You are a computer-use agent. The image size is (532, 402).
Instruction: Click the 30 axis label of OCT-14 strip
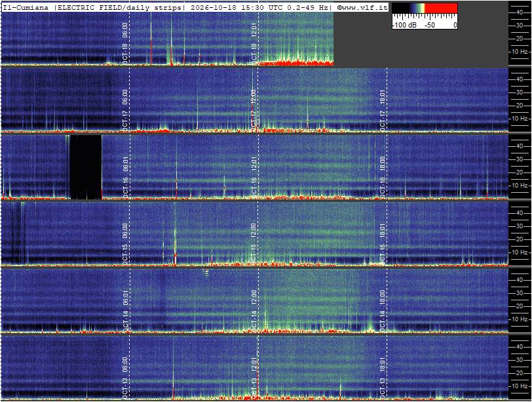pyautogui.click(x=520, y=293)
